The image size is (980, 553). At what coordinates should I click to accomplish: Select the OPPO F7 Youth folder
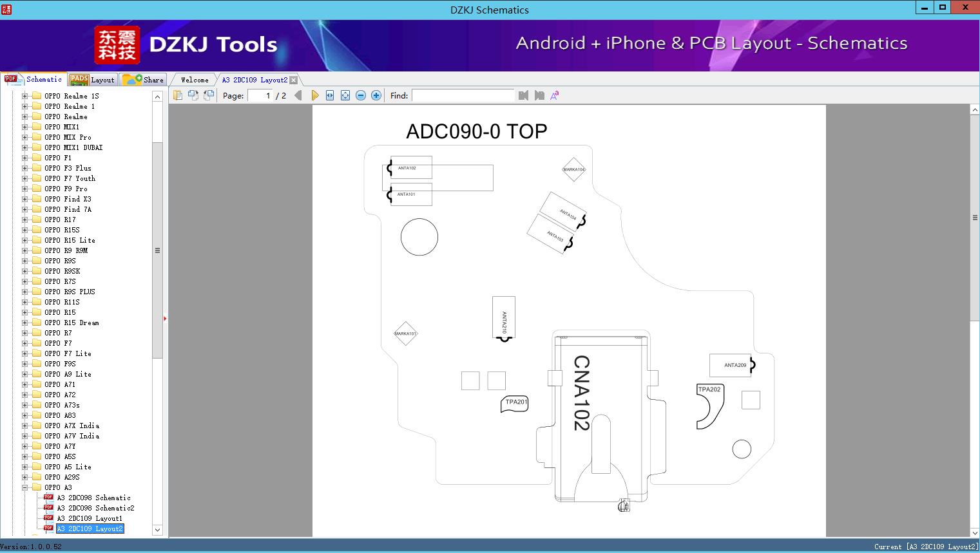tap(70, 178)
